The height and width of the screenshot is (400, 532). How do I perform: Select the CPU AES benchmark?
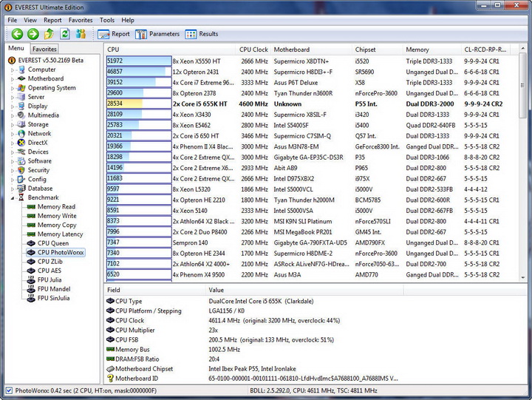[x=50, y=271]
